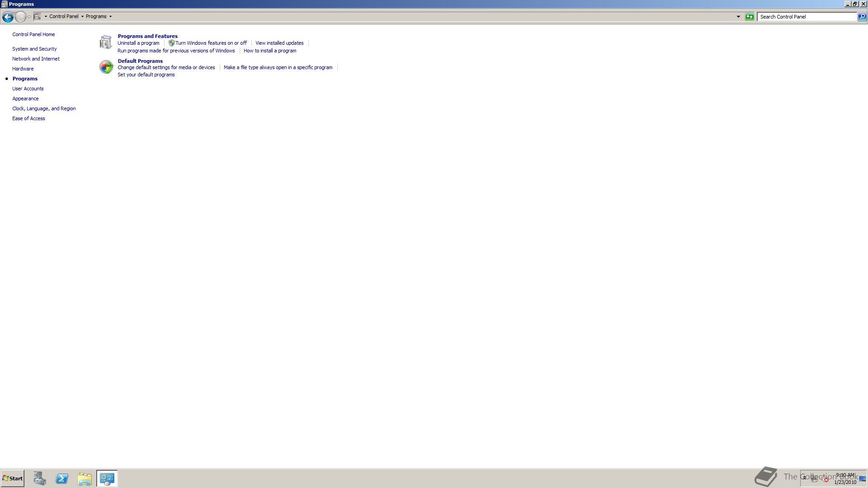Open View installed updates
868x488 pixels.
click(x=279, y=43)
